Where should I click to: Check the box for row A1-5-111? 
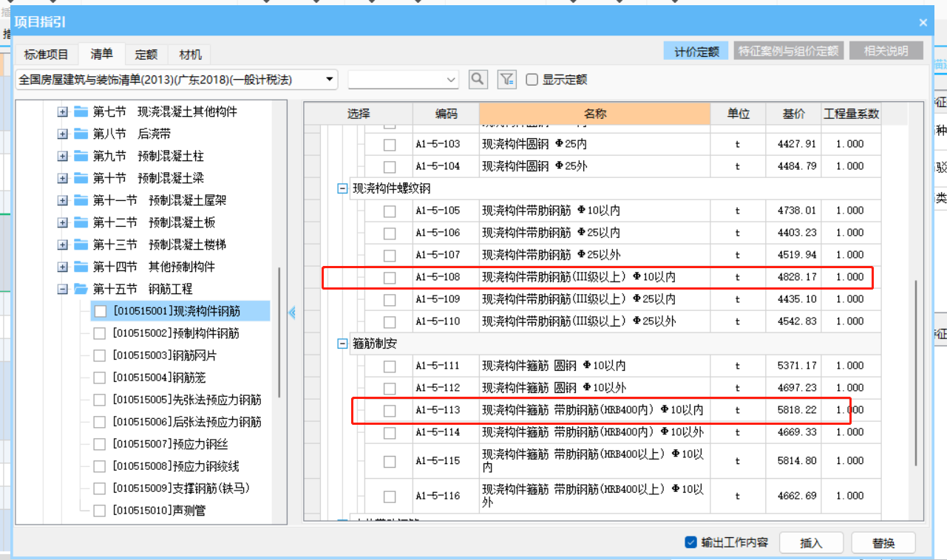(x=390, y=366)
